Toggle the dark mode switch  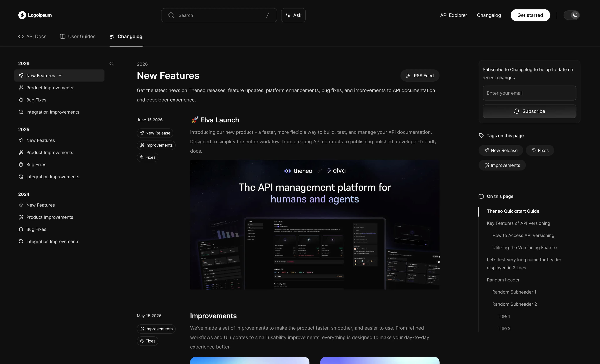(x=572, y=15)
